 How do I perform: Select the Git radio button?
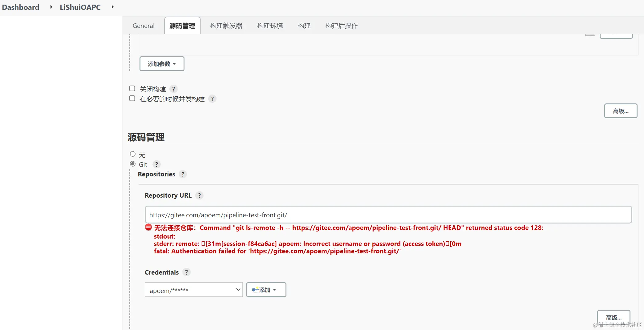pos(133,164)
